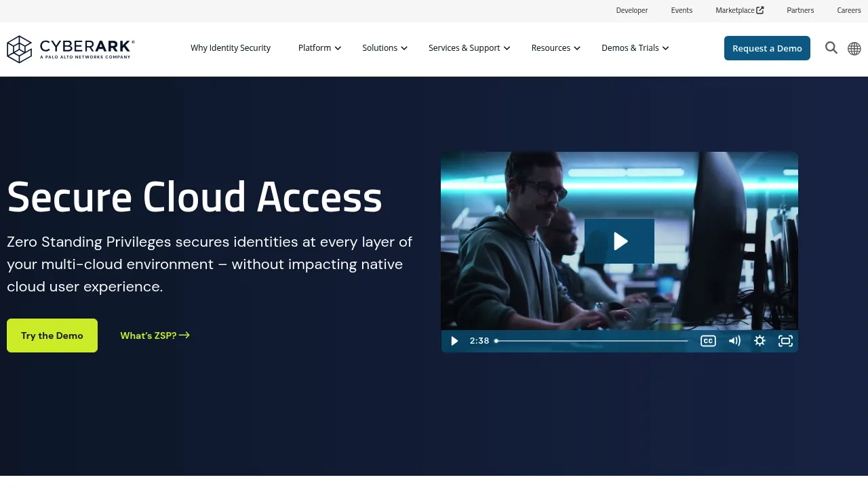Expand the Resources menu

pyautogui.click(x=556, y=48)
